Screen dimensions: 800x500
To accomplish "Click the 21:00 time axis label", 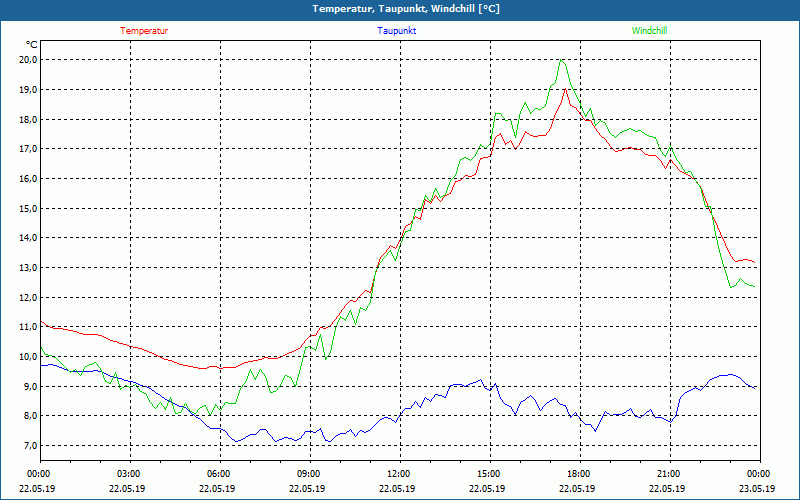I will [667, 474].
